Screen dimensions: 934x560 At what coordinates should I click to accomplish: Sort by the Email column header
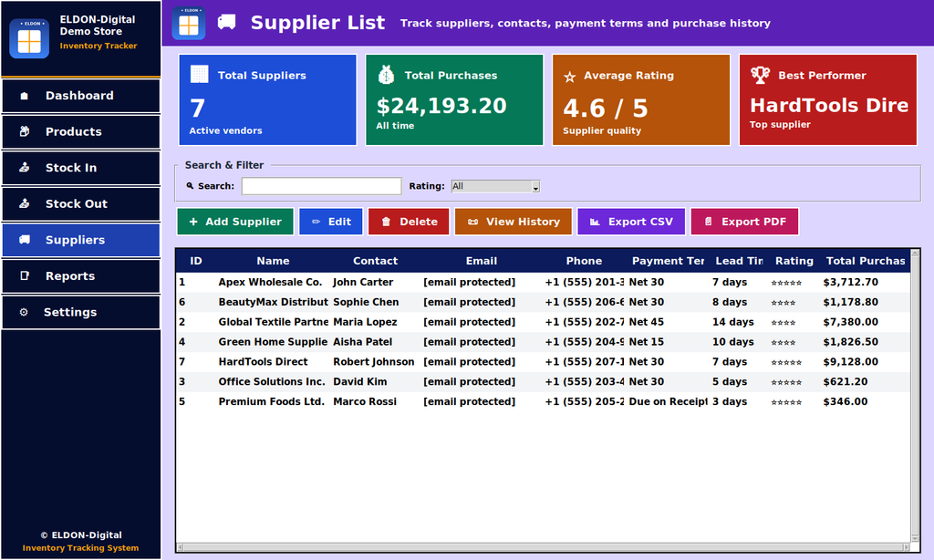pyautogui.click(x=482, y=261)
